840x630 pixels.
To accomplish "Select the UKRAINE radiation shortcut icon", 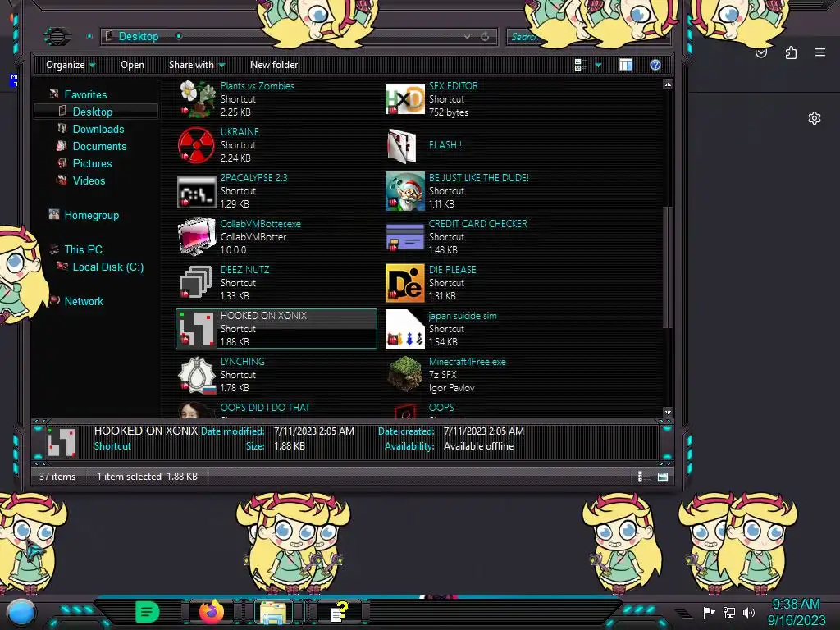I will pos(197,145).
